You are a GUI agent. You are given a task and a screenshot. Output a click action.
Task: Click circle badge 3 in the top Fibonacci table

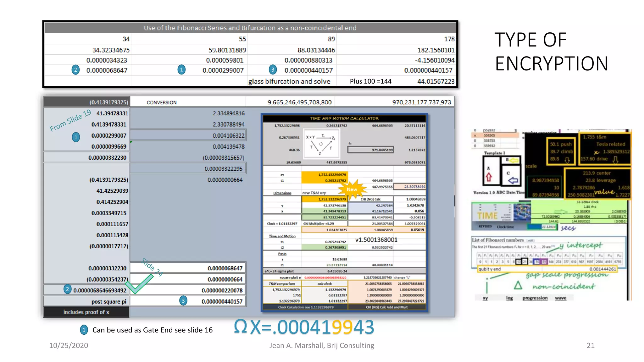pyautogui.click(x=273, y=70)
